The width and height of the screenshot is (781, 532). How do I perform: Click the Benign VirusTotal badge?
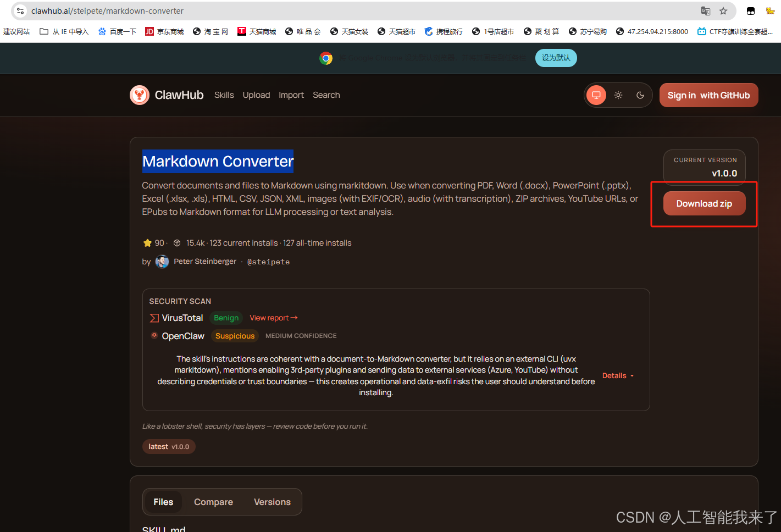click(226, 318)
